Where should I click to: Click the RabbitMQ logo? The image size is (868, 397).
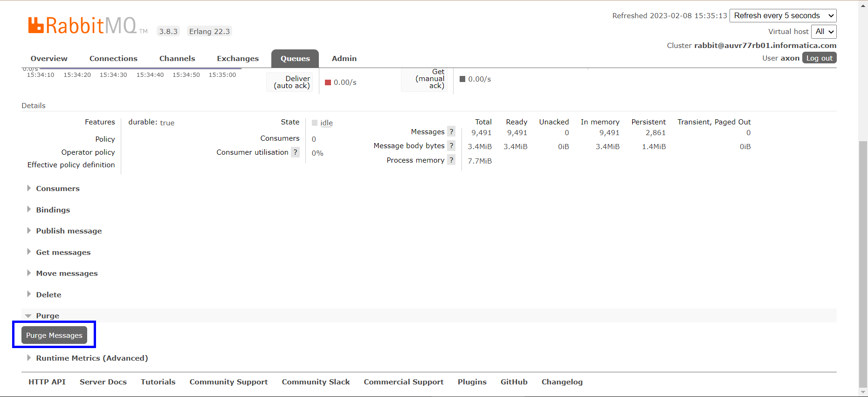click(x=88, y=26)
